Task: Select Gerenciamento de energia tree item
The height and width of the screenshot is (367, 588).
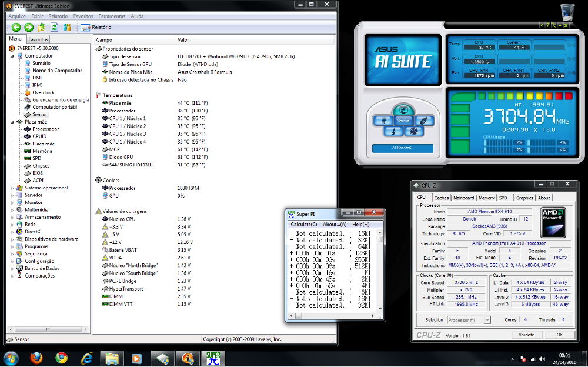Action: point(61,99)
